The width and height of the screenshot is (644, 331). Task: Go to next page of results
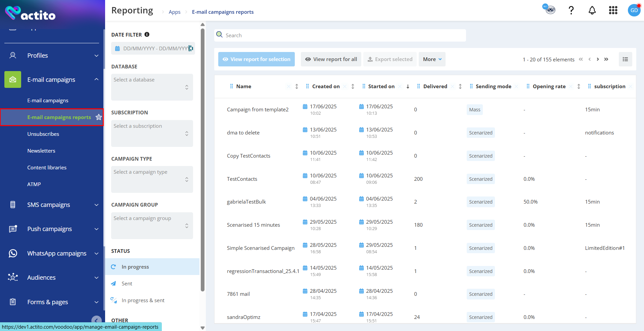coord(598,59)
